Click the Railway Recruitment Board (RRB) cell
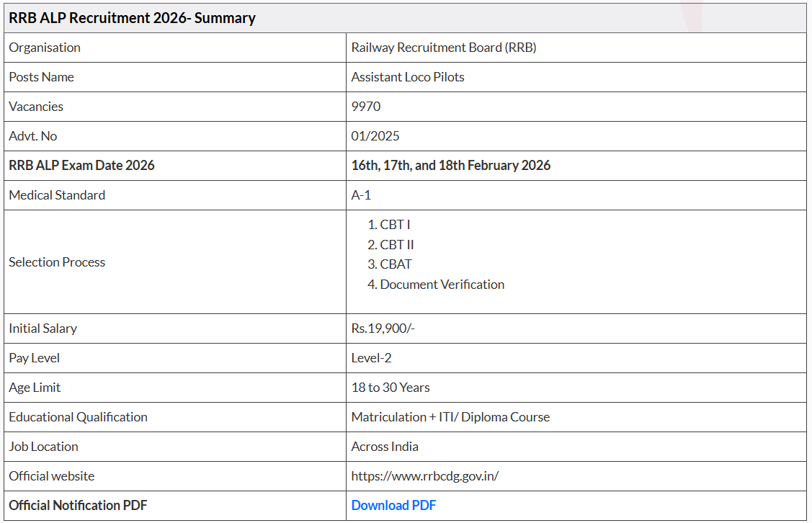Viewport: 812px width, 523px height. click(443, 48)
